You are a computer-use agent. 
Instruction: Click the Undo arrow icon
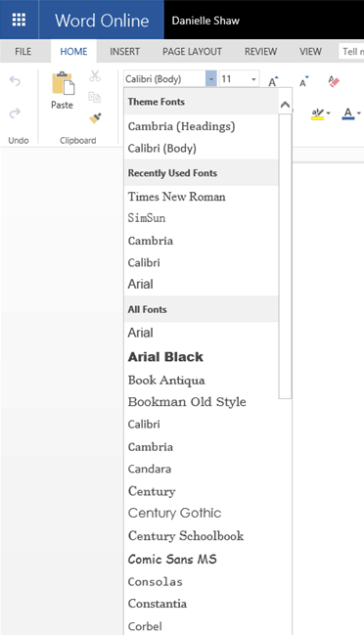[15, 81]
